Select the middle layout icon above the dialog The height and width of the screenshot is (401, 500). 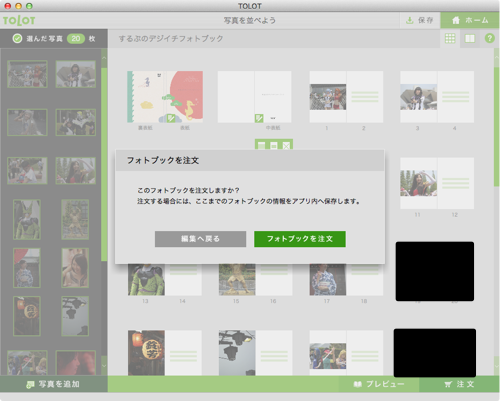[274, 145]
